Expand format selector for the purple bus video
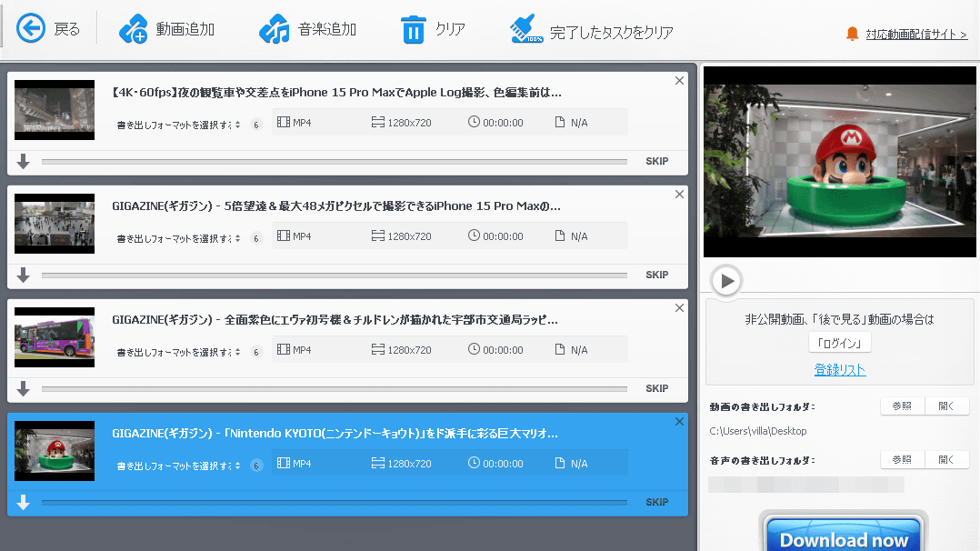 pos(178,351)
